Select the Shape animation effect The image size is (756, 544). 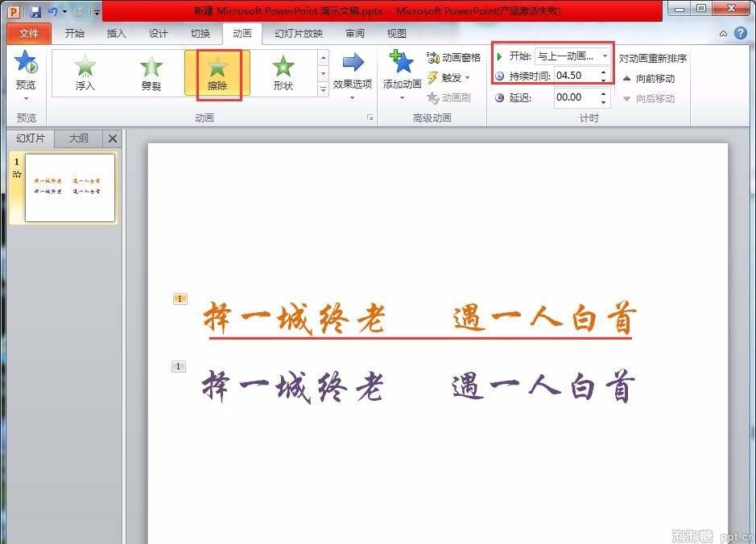(x=283, y=72)
